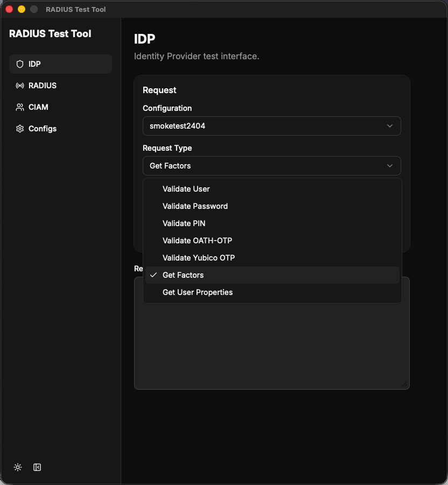Click the CIAM users icon in sidebar
Viewport: 448px width, 485px height.
click(20, 107)
